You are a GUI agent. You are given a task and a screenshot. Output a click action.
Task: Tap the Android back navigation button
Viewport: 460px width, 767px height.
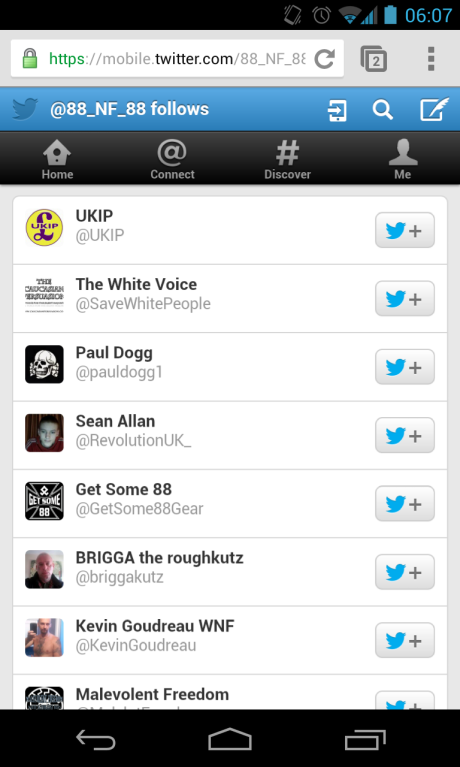tap(95, 739)
